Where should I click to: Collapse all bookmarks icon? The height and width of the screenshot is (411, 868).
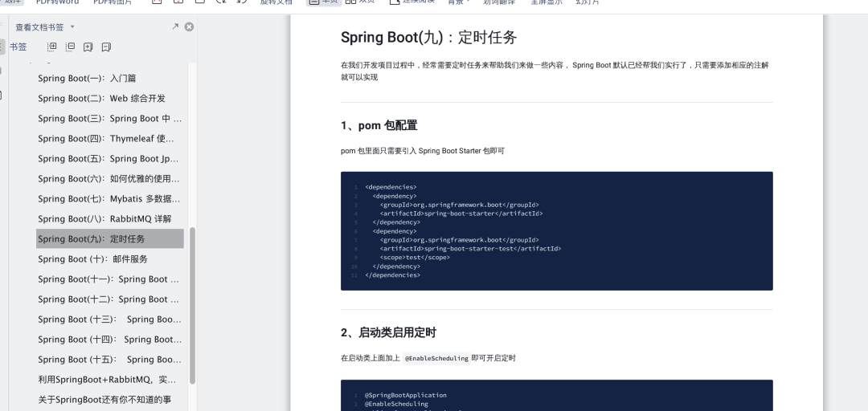70,47
